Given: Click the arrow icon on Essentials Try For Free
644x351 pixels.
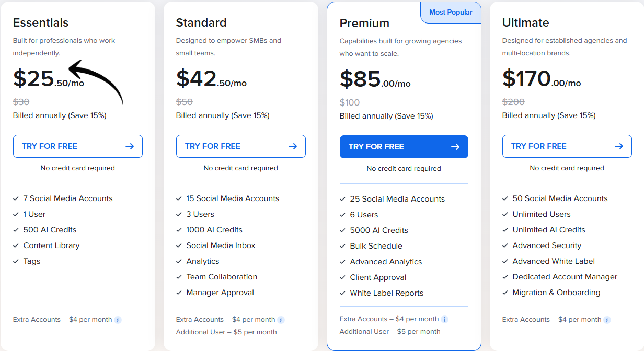Looking at the screenshot, I should [x=130, y=146].
